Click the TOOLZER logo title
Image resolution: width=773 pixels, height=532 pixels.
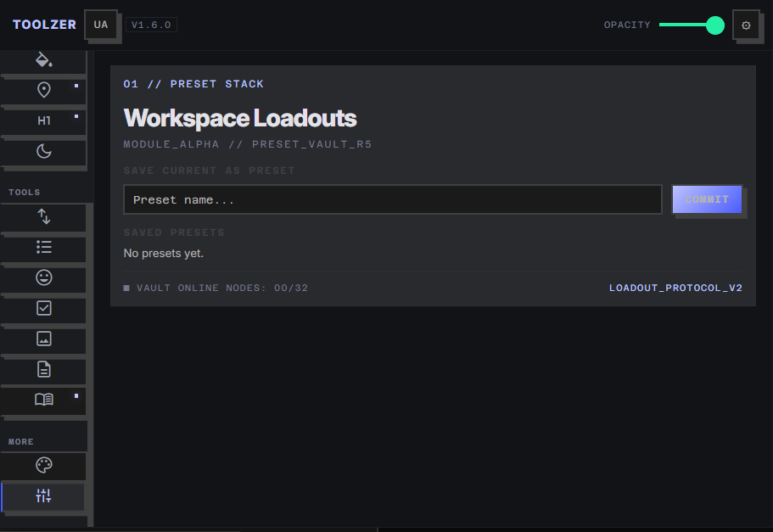tap(44, 25)
